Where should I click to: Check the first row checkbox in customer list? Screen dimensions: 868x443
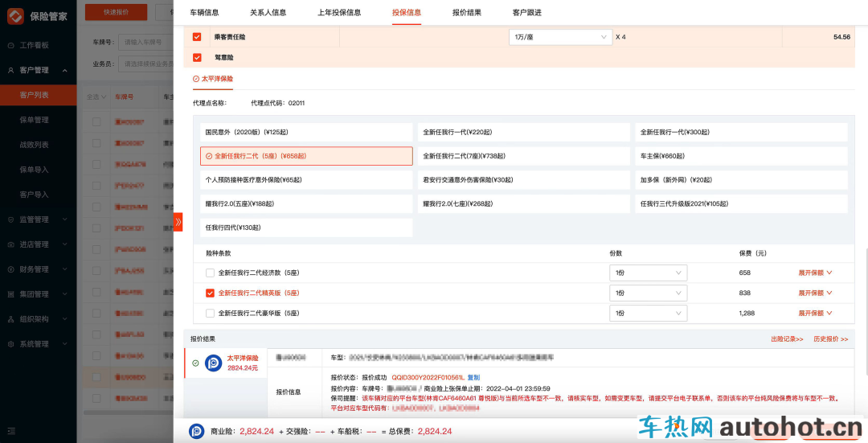click(x=96, y=122)
